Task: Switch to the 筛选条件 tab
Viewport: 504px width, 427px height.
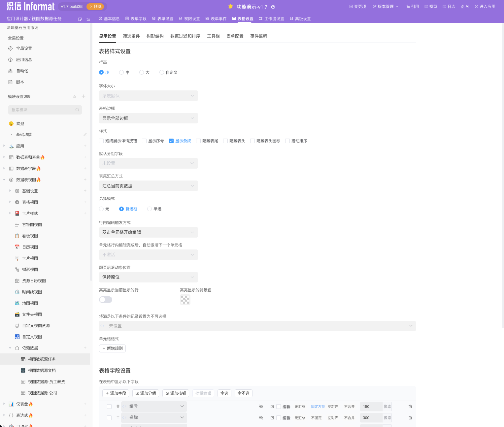Action: pos(131,36)
